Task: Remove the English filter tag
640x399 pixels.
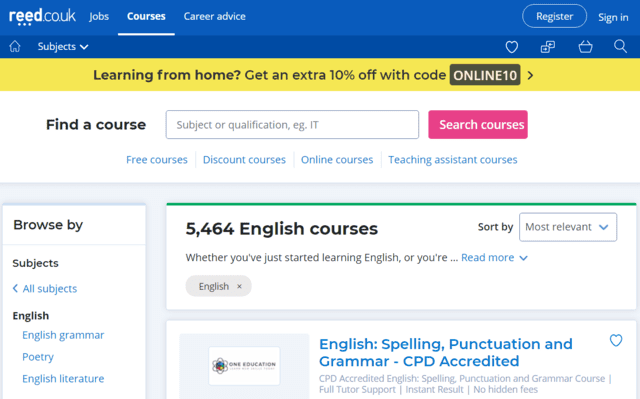Action: tap(239, 286)
